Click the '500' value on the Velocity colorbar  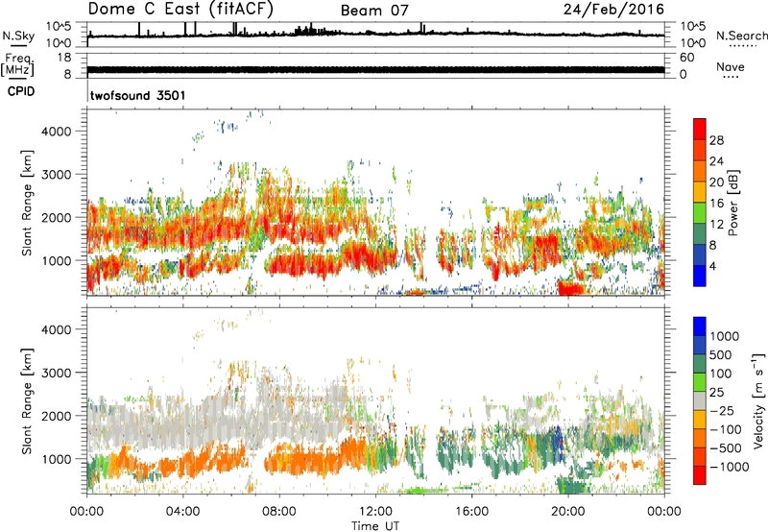point(721,354)
